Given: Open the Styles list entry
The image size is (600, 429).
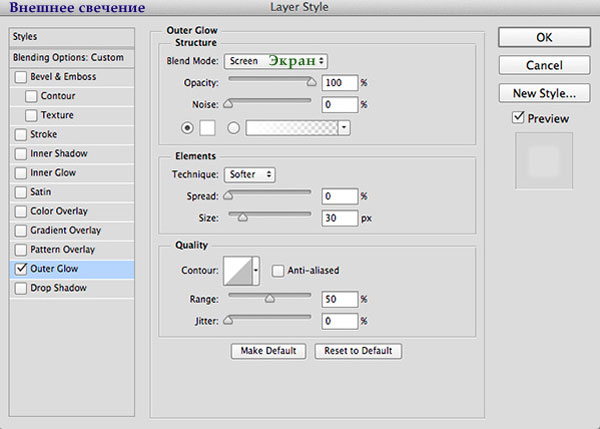Looking at the screenshot, I should 72,37.
